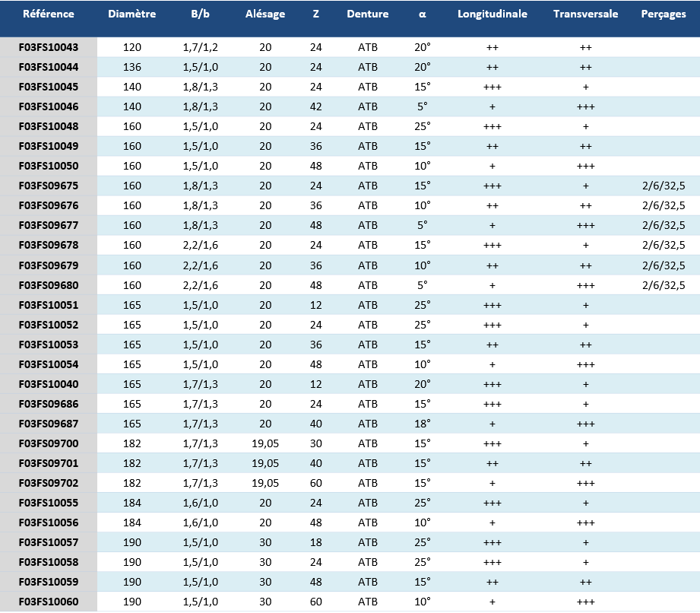
Task: Click reference F03FS09678
Action: pyautogui.click(x=48, y=245)
